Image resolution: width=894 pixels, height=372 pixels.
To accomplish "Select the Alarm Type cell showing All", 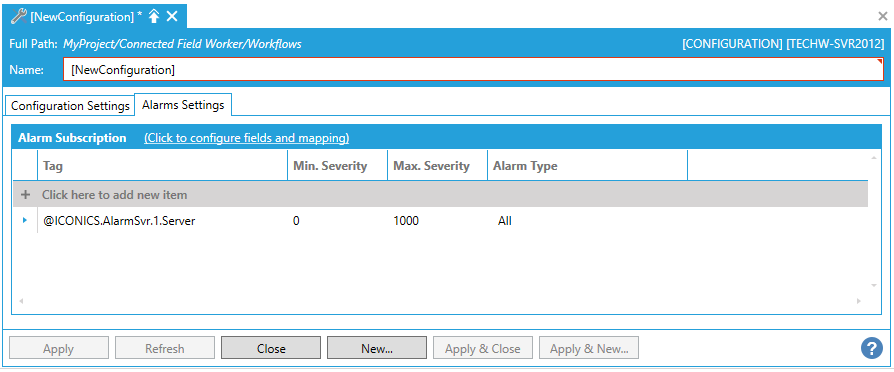I will coord(505,221).
